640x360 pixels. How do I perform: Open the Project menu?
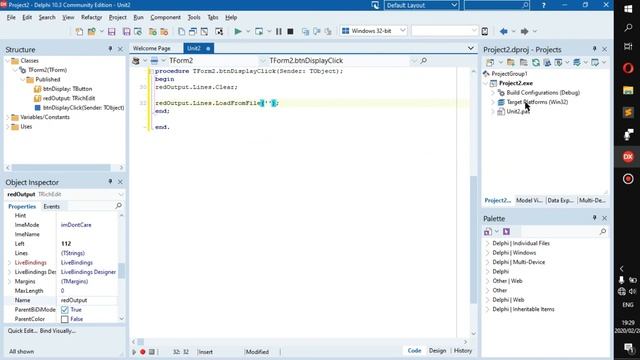118,18
